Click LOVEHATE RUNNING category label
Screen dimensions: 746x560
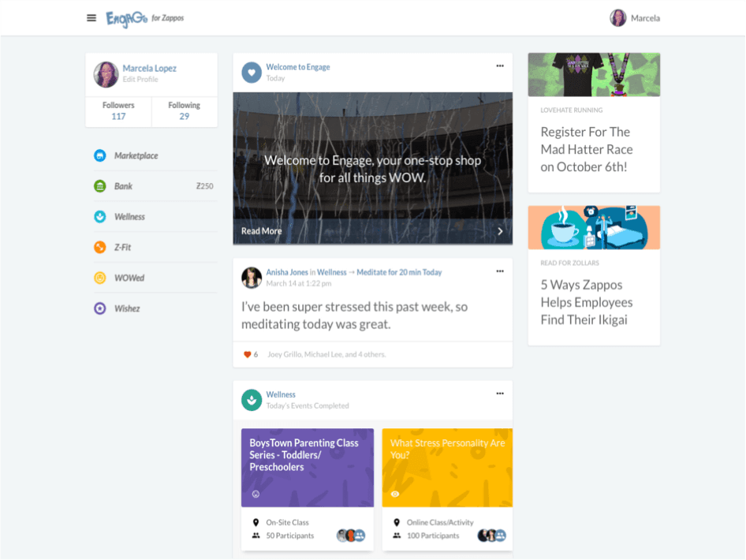(572, 110)
